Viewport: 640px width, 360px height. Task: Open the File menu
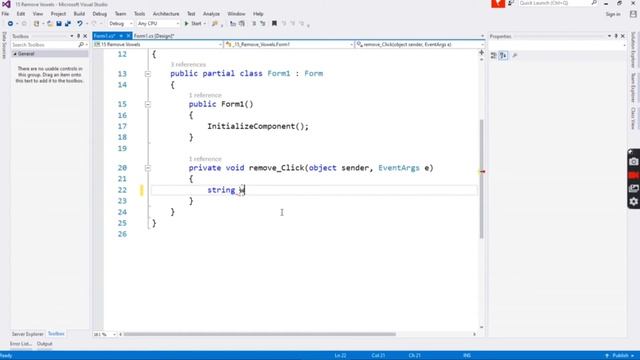click(5, 14)
